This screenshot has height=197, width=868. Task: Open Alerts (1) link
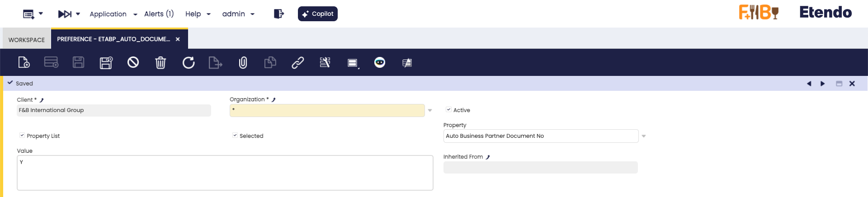click(159, 14)
